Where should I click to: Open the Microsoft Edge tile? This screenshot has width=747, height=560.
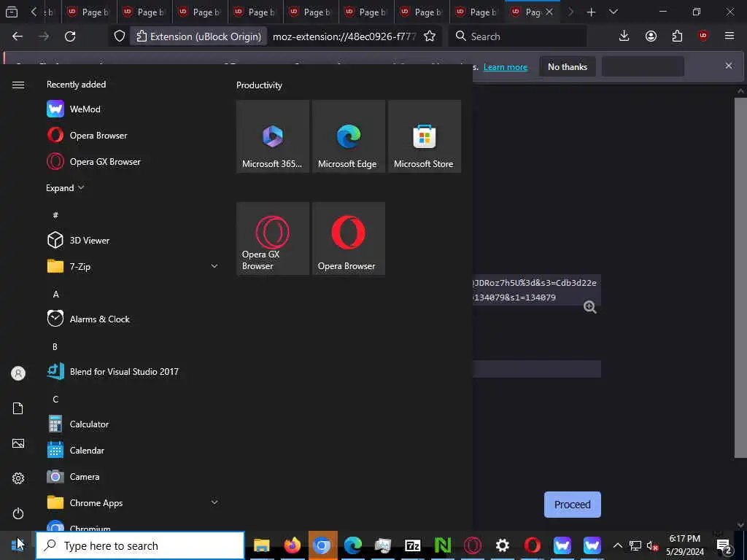(x=348, y=136)
